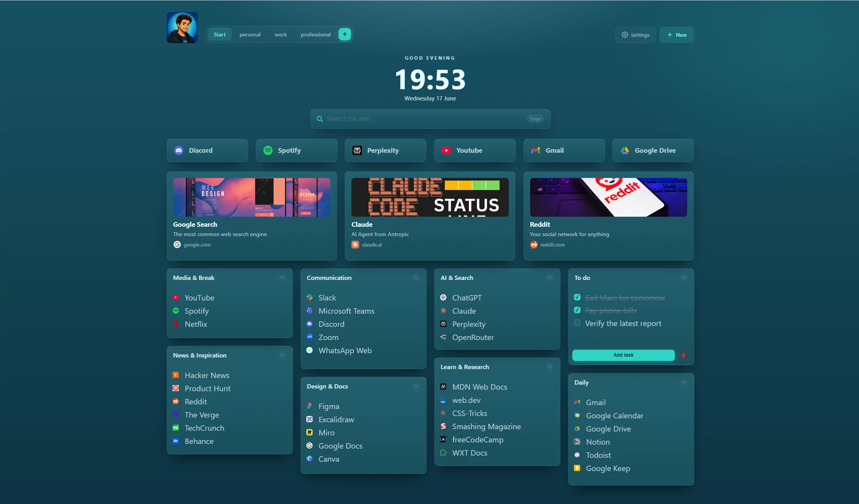This screenshot has height=504, width=859.
Task: Open the Claude Code status thumbnail
Action: click(430, 197)
